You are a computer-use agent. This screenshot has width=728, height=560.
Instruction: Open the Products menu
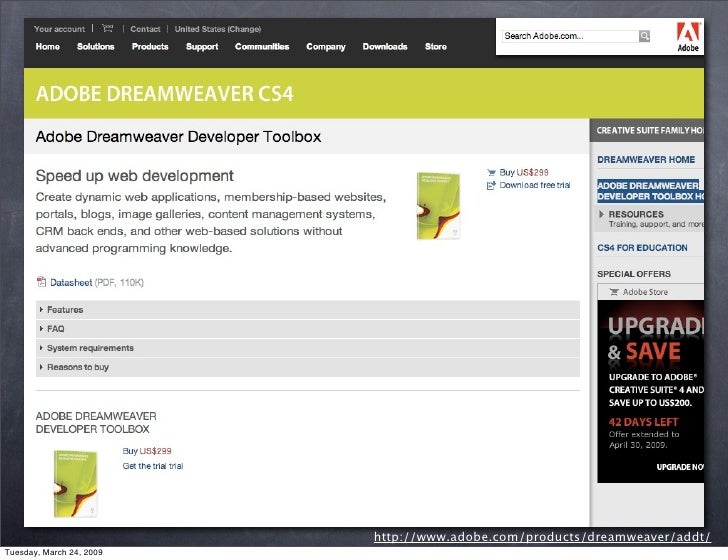click(x=150, y=46)
